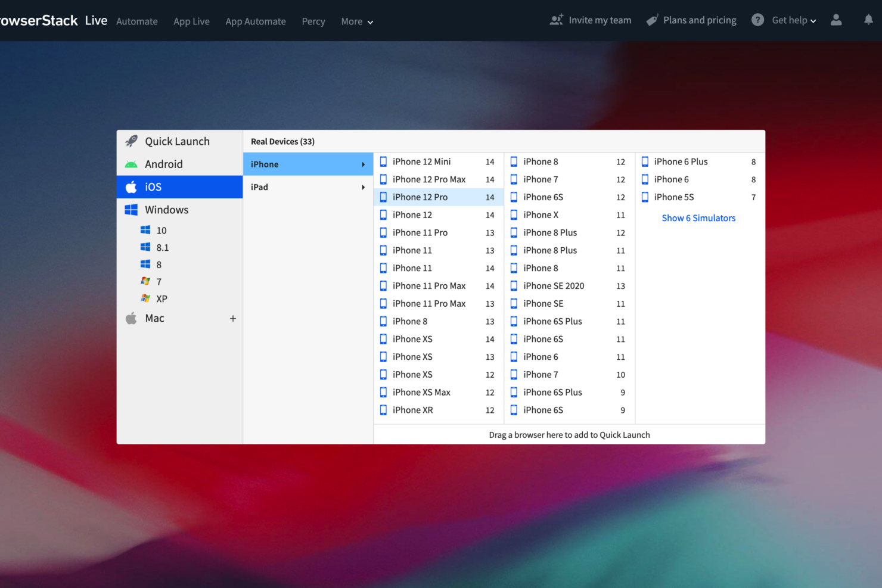Click the Windows 10 logo icon
Image resolution: width=882 pixels, height=588 pixels.
tap(145, 230)
